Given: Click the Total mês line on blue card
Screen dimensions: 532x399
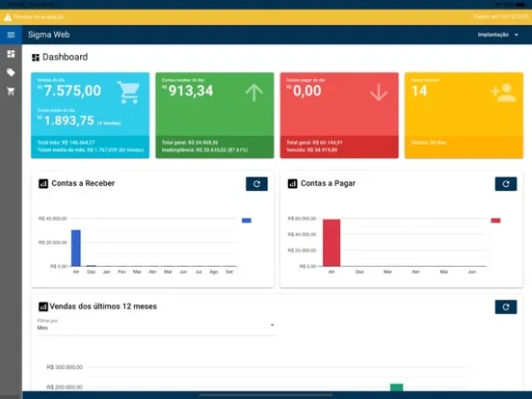Looking at the screenshot, I should coord(66,143).
